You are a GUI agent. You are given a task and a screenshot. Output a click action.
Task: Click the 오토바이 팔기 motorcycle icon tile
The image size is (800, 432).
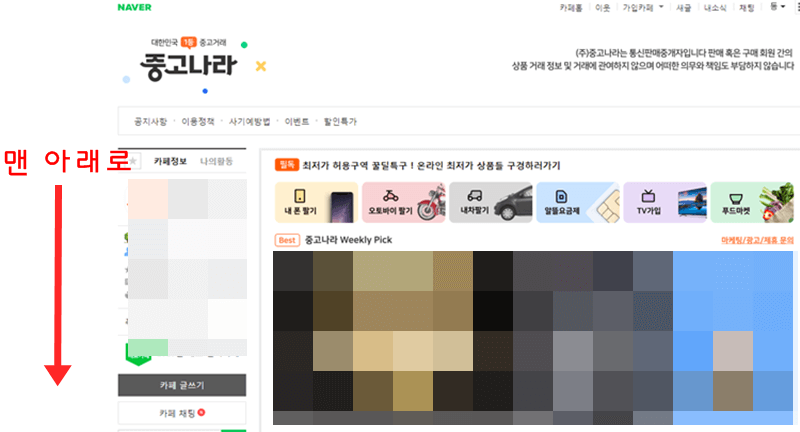(x=404, y=202)
